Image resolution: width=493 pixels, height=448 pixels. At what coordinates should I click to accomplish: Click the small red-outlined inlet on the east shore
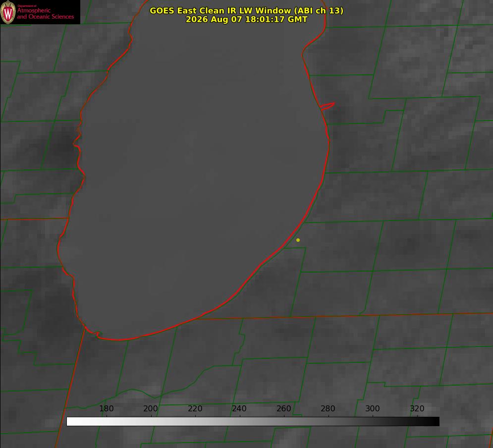[x=327, y=106]
